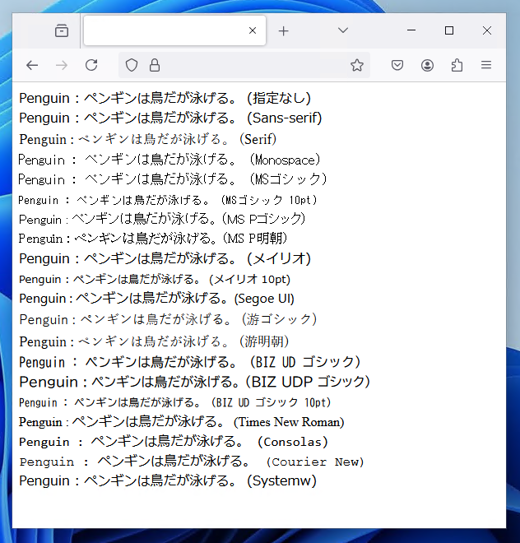This screenshot has height=543, width=520.
Task: Go forward to the next page
Action: coord(62,65)
